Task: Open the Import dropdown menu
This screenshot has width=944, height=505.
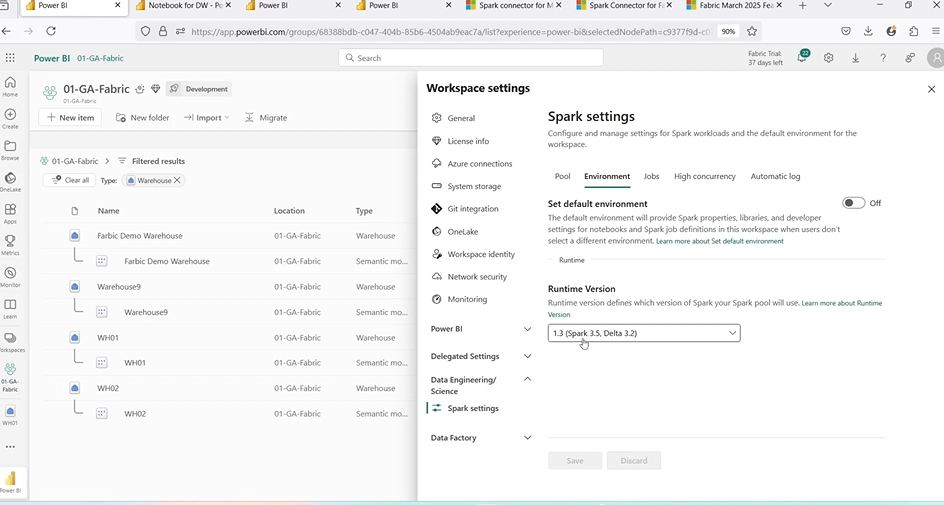Action: (x=206, y=117)
